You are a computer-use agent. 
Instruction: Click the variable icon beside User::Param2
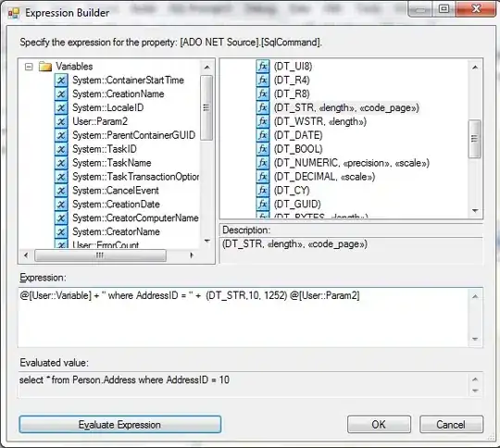point(61,121)
